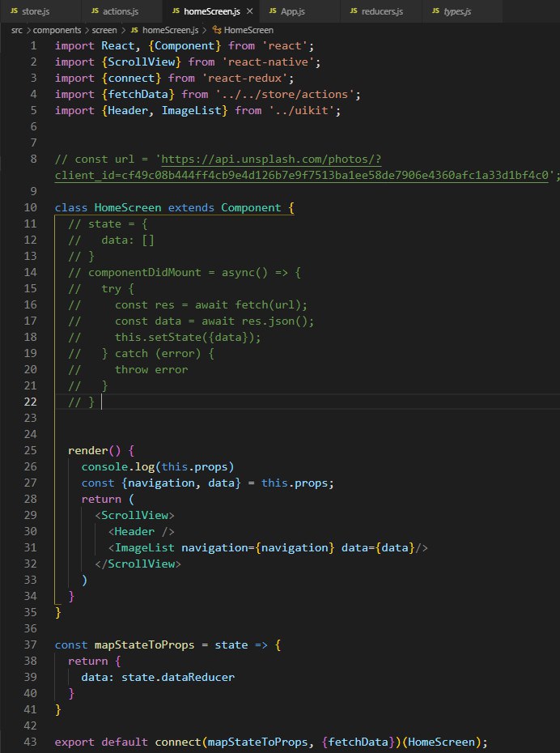Screen dimensions: 560x753
Task: Click 'componentDidMount' in the commented line 14
Action: tap(144, 272)
